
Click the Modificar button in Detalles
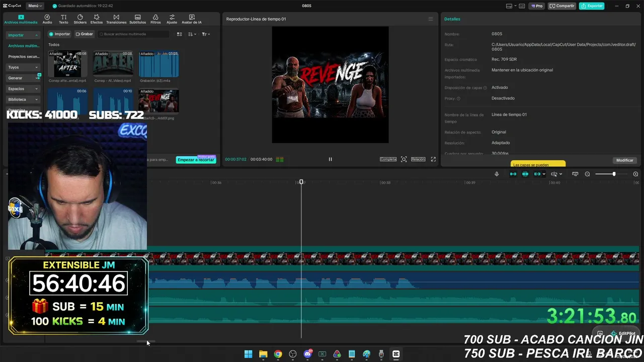point(625,160)
